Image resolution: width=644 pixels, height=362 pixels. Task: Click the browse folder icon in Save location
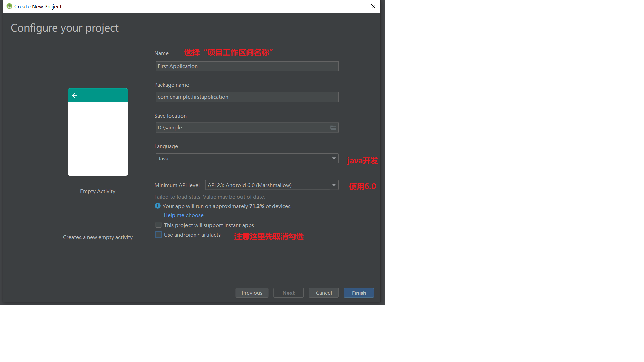coord(333,128)
